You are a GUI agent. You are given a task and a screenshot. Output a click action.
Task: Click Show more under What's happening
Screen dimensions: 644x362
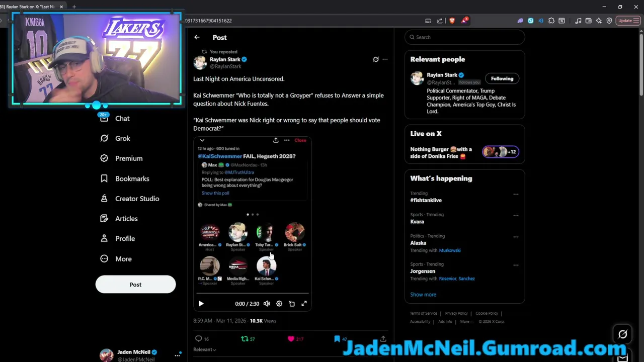423,295
